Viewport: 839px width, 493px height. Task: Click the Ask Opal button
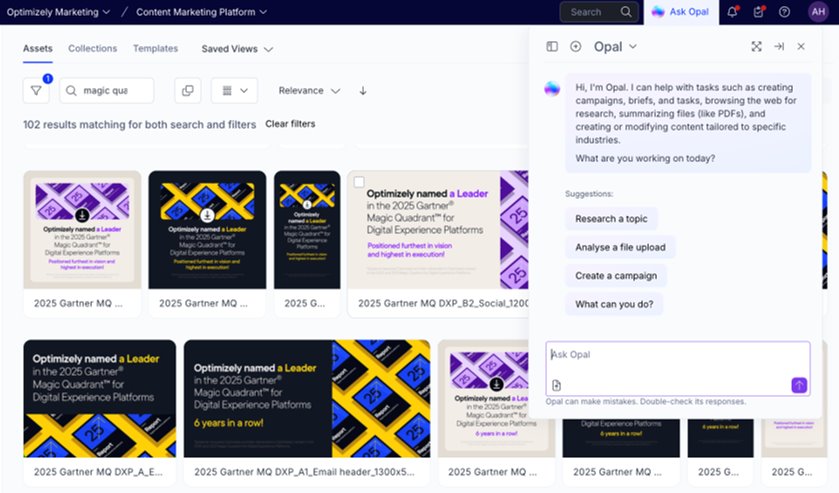[681, 12]
